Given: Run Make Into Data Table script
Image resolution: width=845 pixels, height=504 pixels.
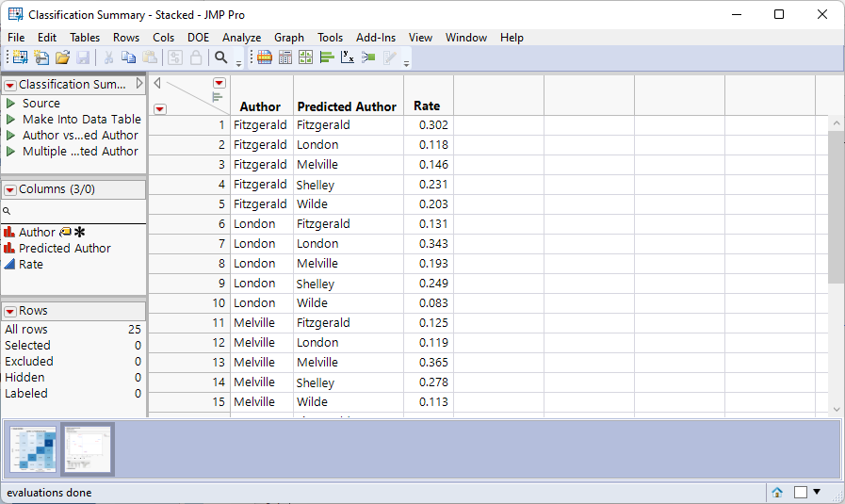Looking at the screenshot, I should [10, 119].
